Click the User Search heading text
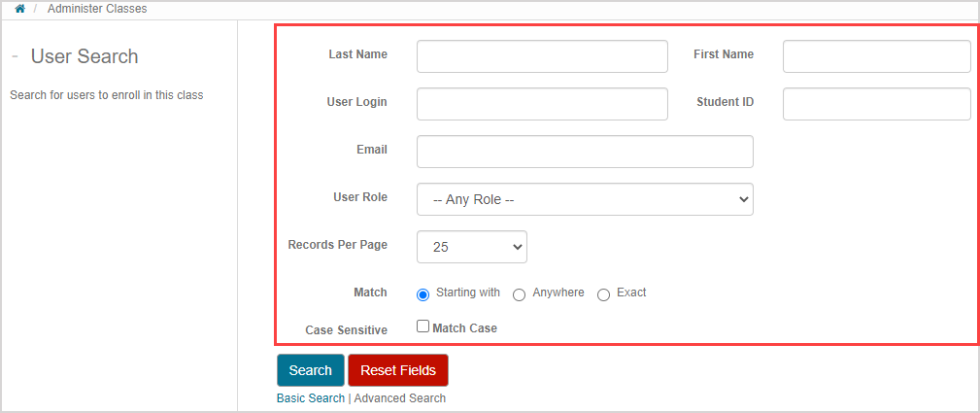The height and width of the screenshot is (413, 980). (84, 56)
